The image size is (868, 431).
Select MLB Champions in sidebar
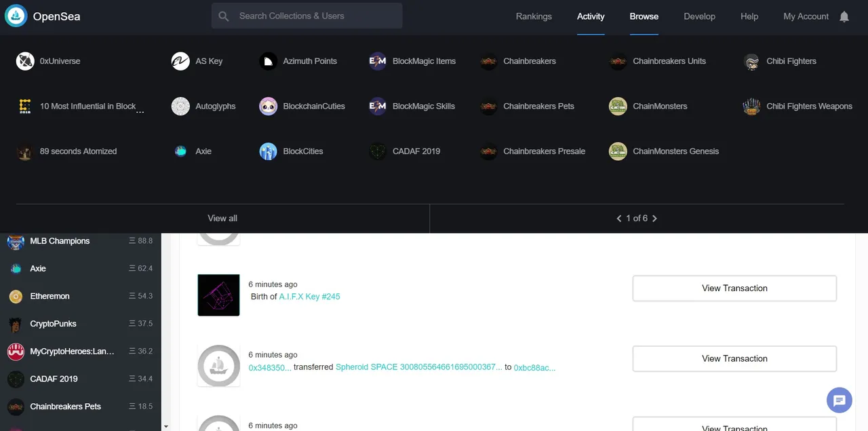tap(80, 241)
